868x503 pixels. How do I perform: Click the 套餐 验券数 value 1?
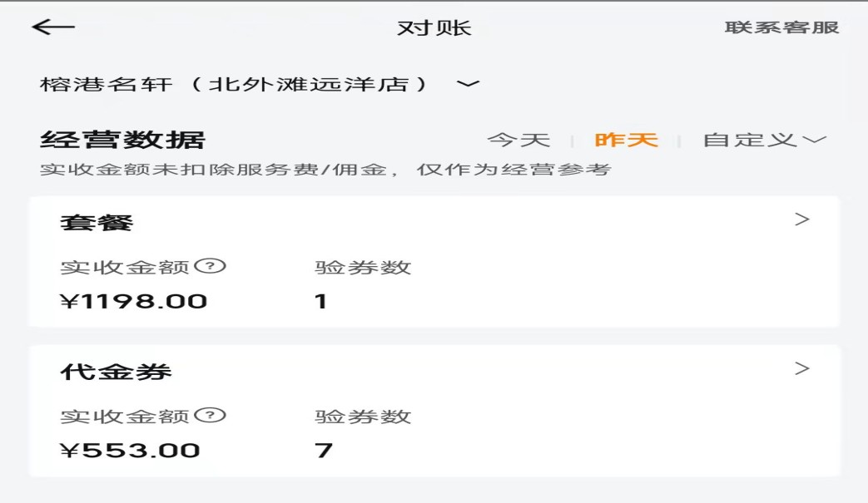tap(321, 301)
